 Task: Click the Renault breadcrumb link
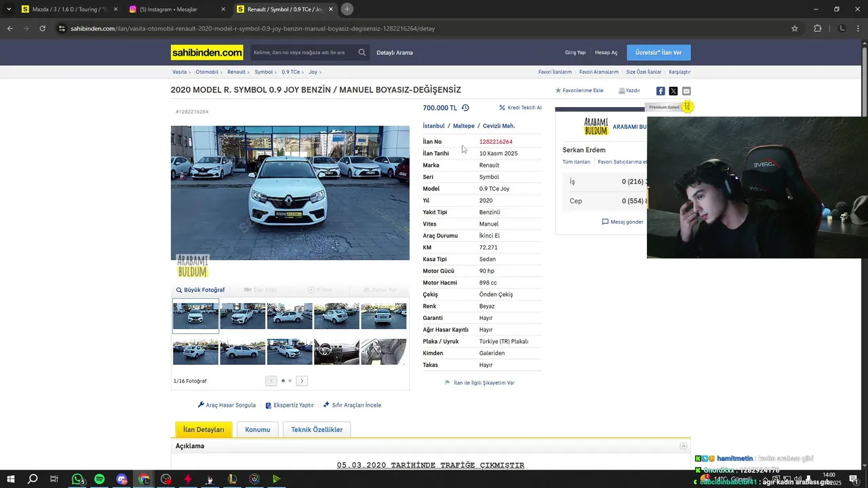click(237, 72)
